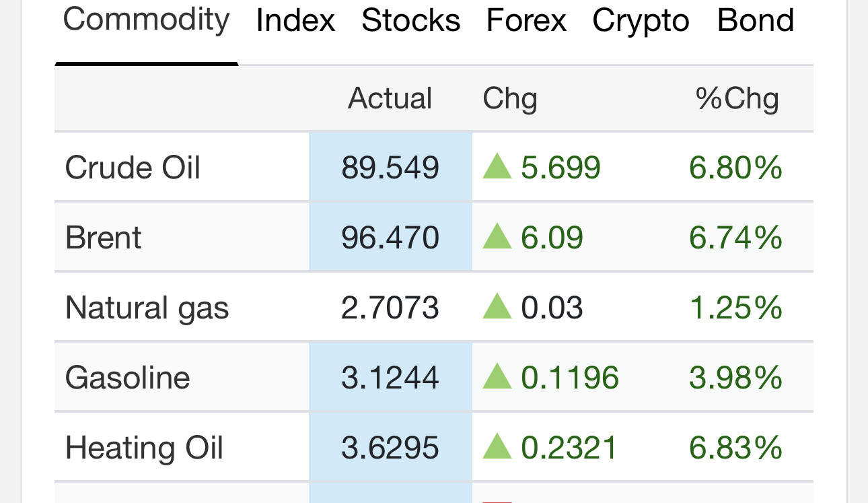Open the Gasoline commodity link
868x503 pixels.
point(127,377)
